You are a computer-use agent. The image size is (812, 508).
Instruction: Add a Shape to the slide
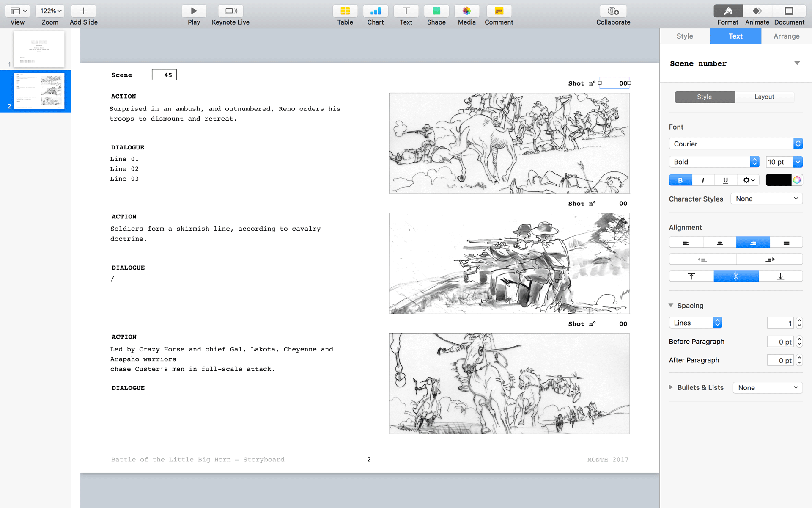coord(436,11)
